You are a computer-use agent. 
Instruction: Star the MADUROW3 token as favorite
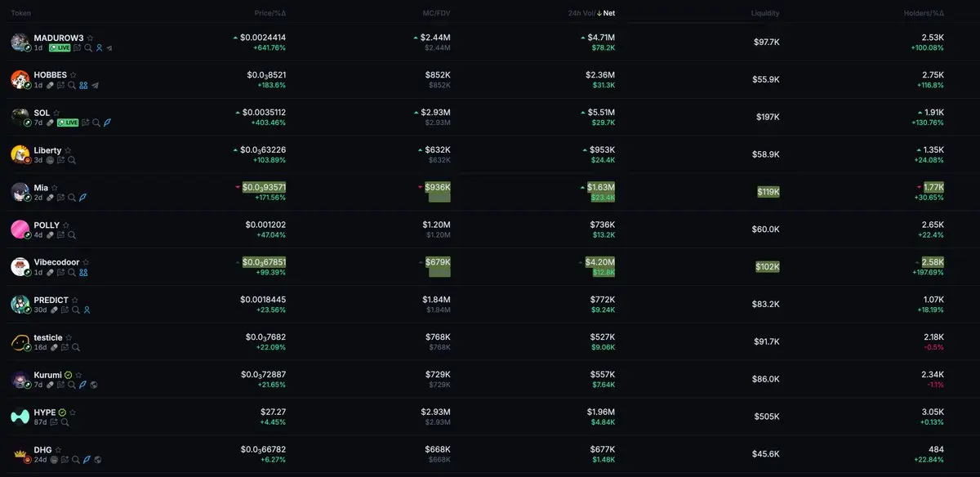coord(91,38)
